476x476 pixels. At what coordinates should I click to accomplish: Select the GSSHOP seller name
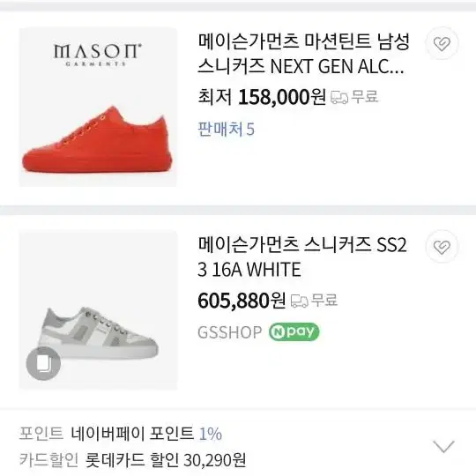[229, 332]
